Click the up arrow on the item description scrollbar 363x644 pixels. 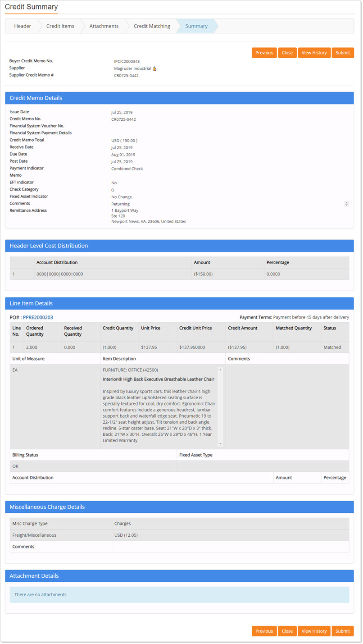pos(220,369)
